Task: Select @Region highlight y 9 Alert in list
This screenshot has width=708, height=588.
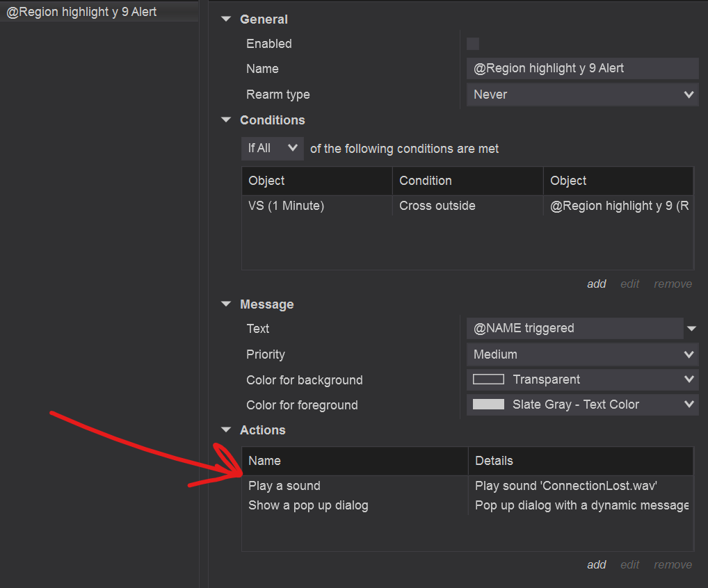Action: click(x=82, y=12)
